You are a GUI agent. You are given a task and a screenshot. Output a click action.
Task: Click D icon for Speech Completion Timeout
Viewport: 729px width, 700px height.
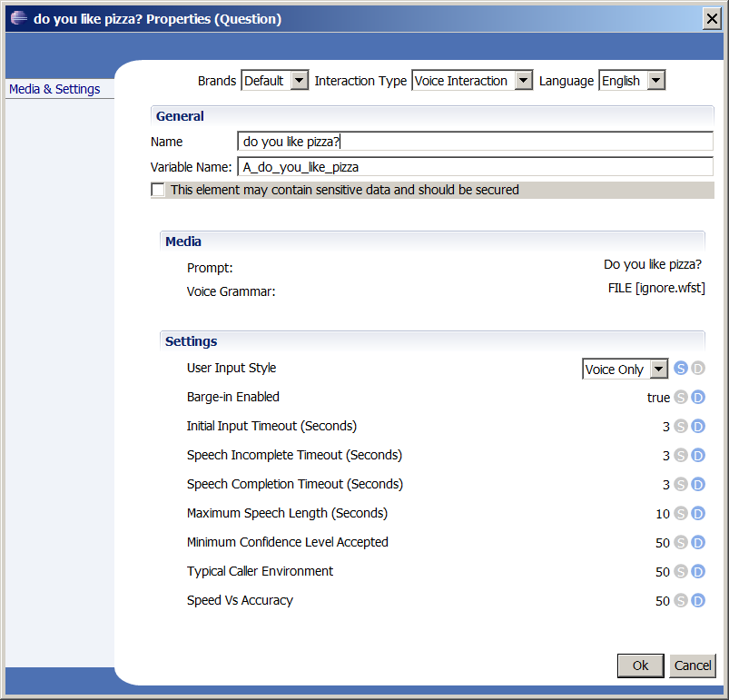coord(698,484)
